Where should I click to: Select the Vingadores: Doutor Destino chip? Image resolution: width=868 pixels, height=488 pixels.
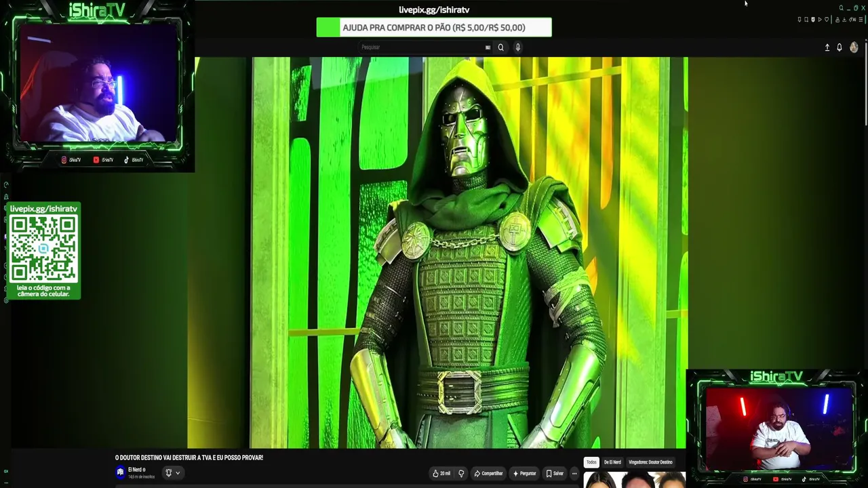tap(650, 462)
